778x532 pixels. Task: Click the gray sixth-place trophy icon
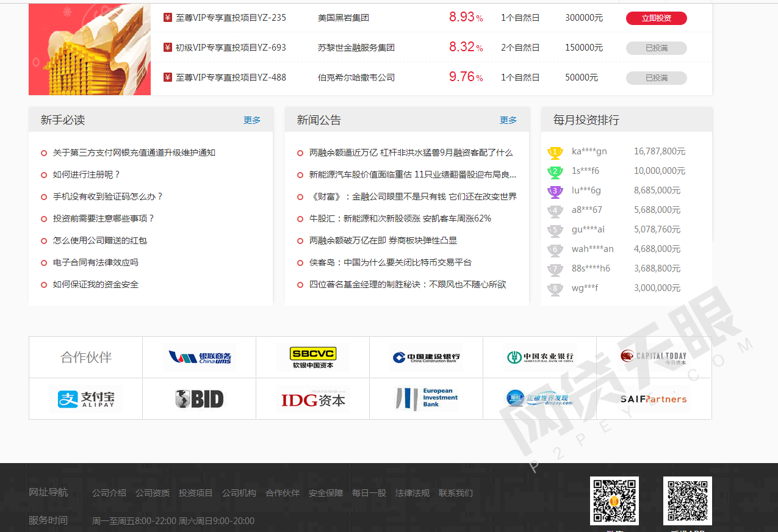555,250
